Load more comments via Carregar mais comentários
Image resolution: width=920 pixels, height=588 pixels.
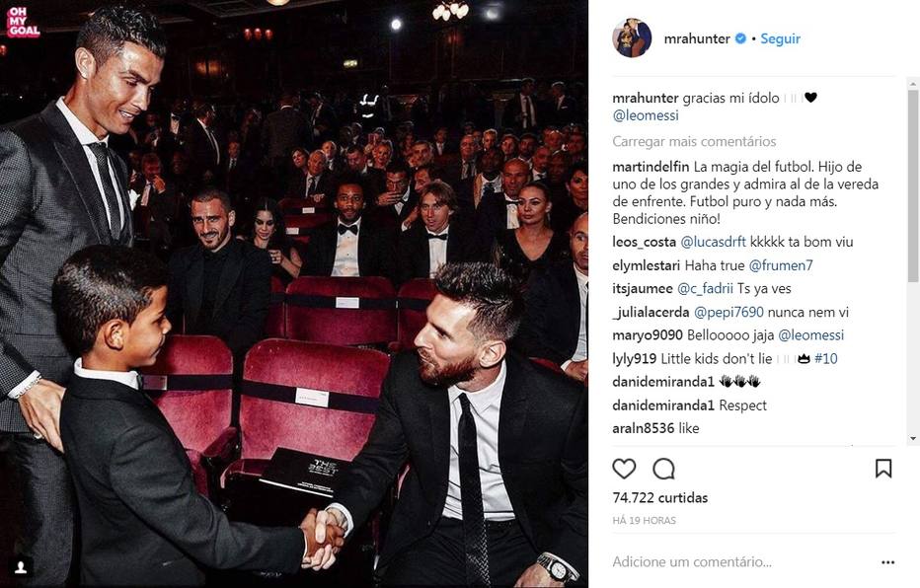pos(694,141)
